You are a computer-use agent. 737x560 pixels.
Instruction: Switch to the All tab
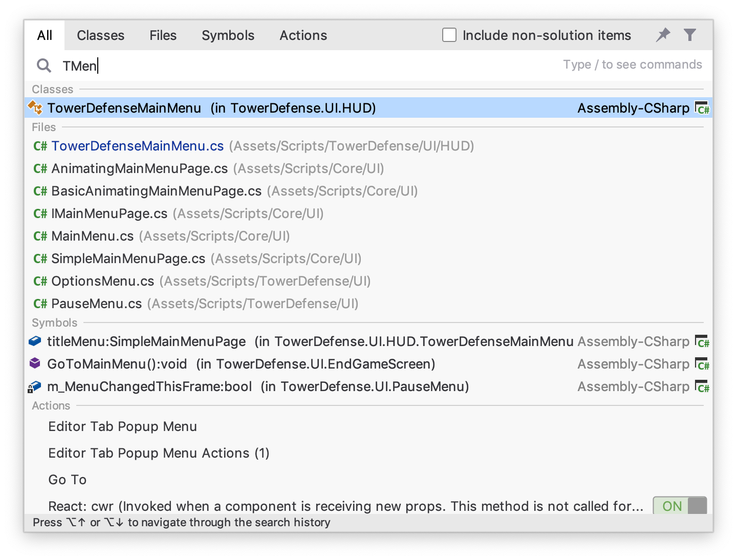click(x=45, y=35)
